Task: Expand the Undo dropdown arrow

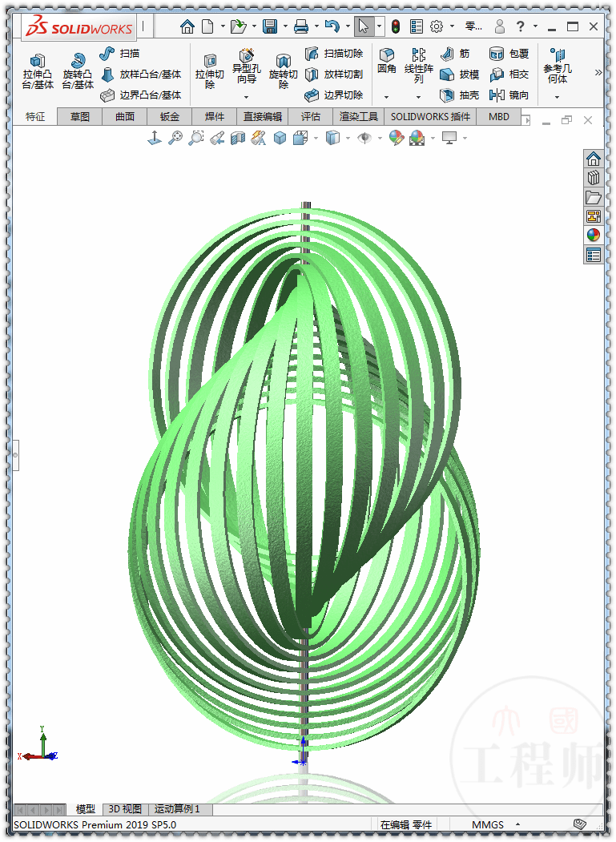Action: [347, 26]
